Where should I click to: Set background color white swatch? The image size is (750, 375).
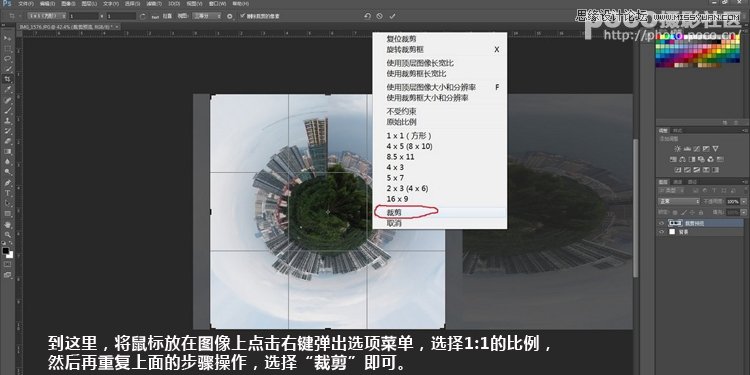(10, 254)
